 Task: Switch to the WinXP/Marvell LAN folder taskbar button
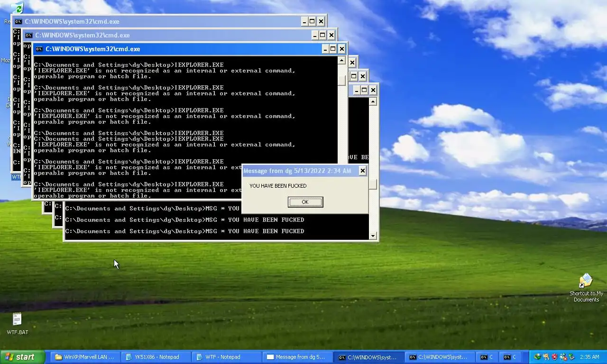click(84, 357)
